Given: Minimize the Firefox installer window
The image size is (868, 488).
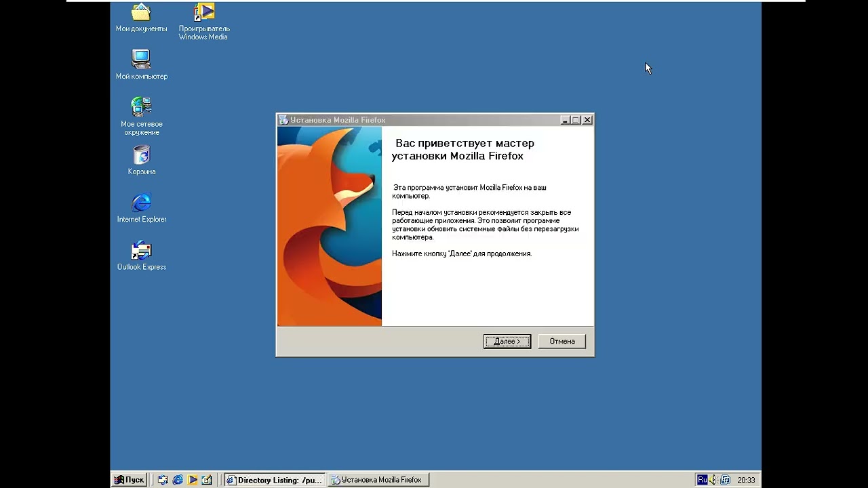Looking at the screenshot, I should pos(565,120).
